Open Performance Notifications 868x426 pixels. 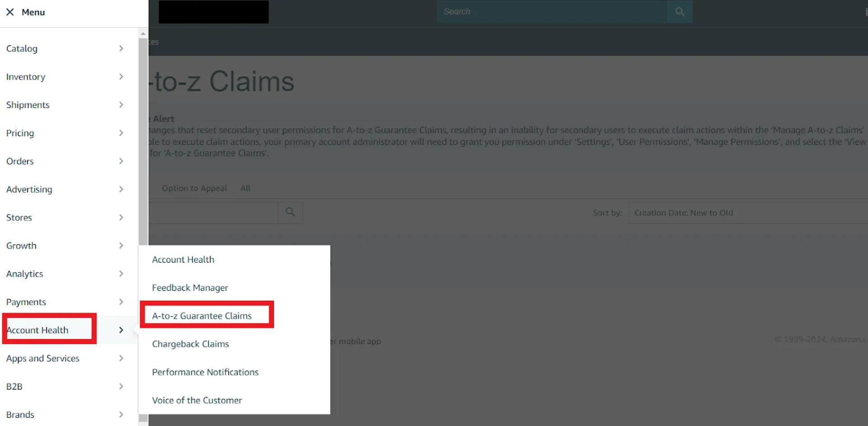point(205,372)
